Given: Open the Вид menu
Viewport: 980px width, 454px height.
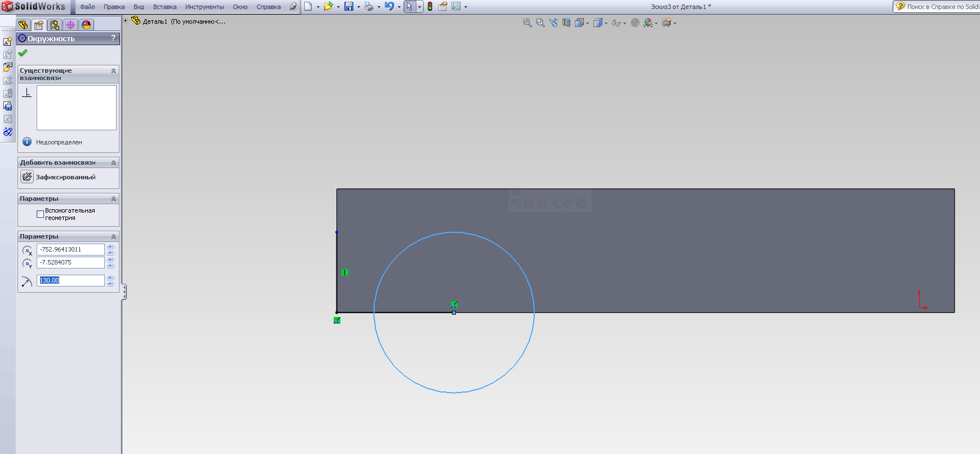Looking at the screenshot, I should pyautogui.click(x=139, y=7).
